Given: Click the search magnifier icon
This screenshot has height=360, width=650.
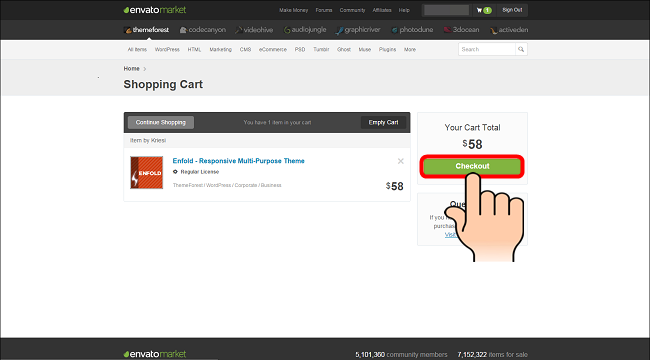Looking at the screenshot, I should click(521, 49).
